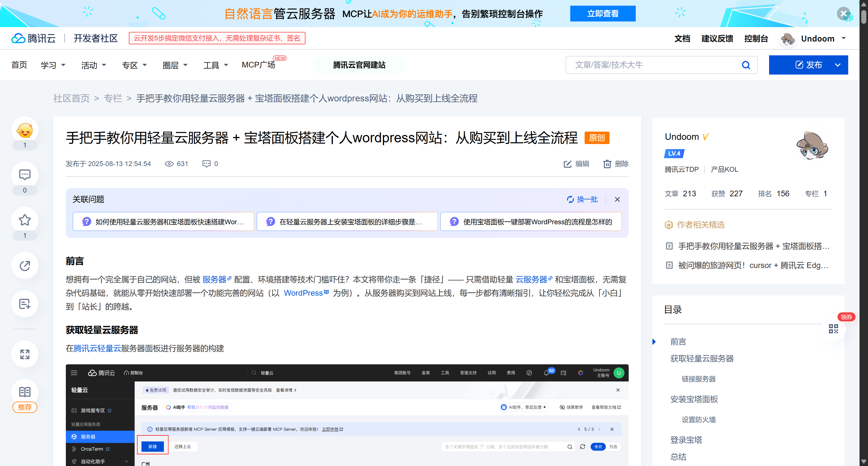Enter fullscreen reading mode icon

[x=25, y=354]
